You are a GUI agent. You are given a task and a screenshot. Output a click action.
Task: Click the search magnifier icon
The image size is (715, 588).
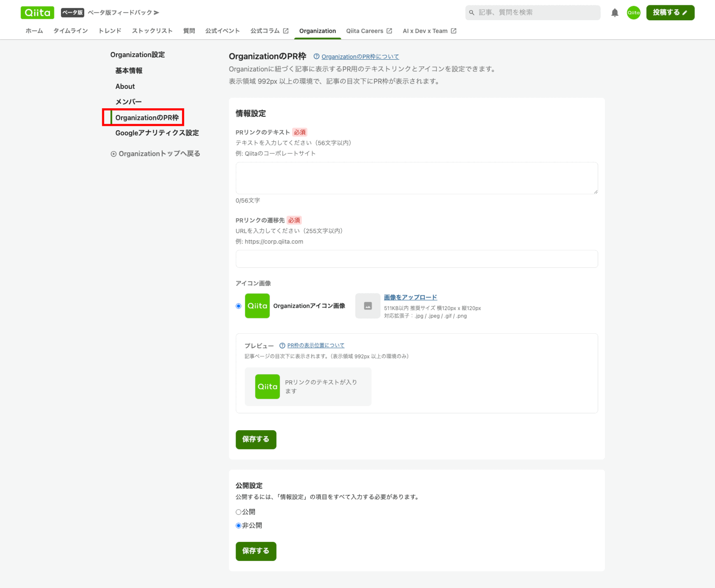472,13
